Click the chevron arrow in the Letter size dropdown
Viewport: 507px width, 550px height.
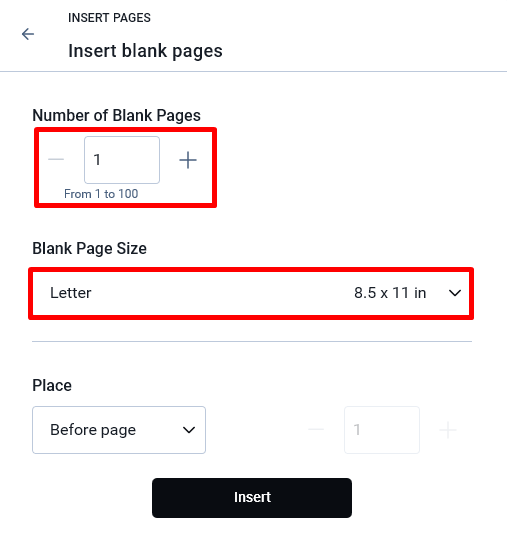pyautogui.click(x=455, y=293)
